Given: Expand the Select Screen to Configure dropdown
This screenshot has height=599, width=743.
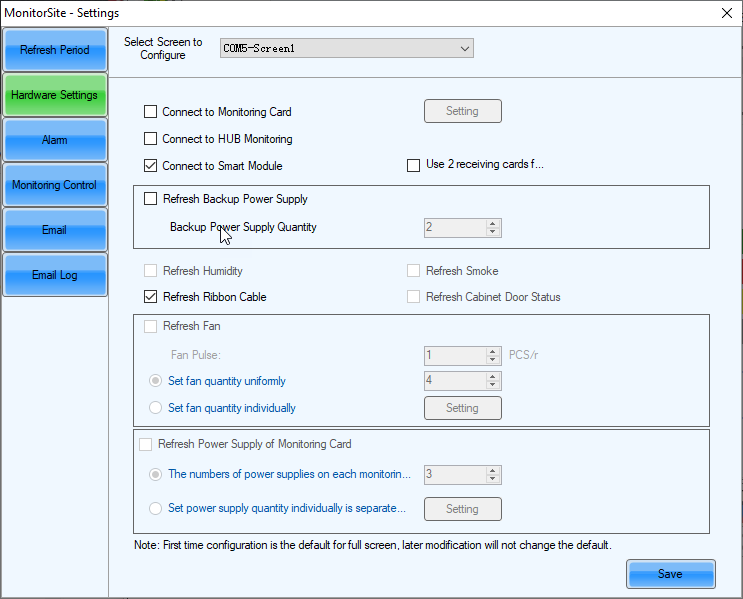Looking at the screenshot, I should pos(346,48).
